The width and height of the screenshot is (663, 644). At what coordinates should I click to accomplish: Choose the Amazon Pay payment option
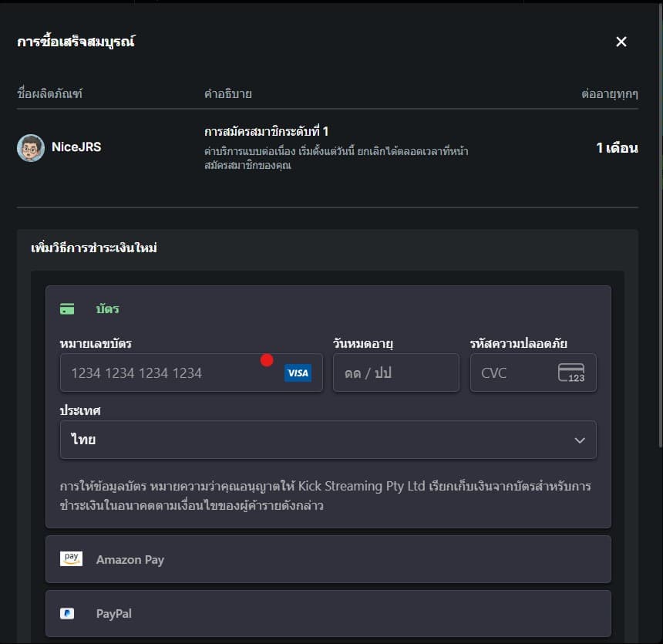pos(328,559)
